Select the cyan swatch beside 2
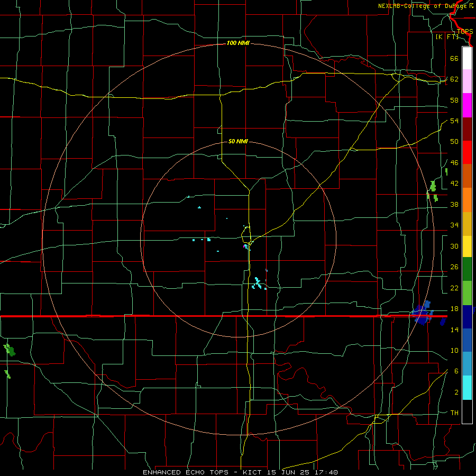This screenshot has width=476, height=476. click(x=467, y=388)
